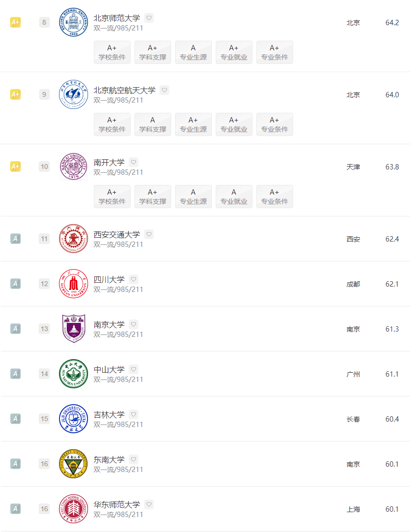Click the Southeast University yellow emblem
Screen dimensions: 414x532
[x=74, y=464]
